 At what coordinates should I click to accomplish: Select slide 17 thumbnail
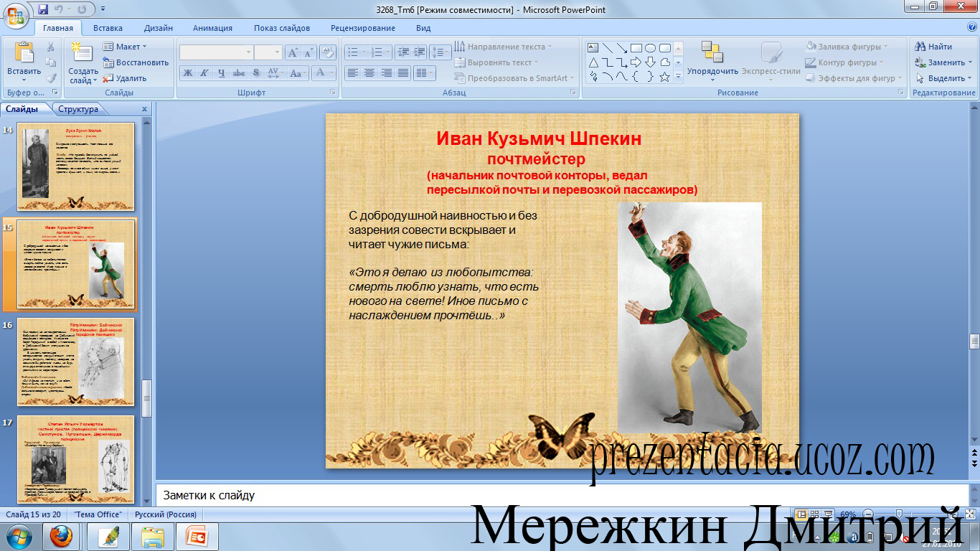click(x=75, y=459)
